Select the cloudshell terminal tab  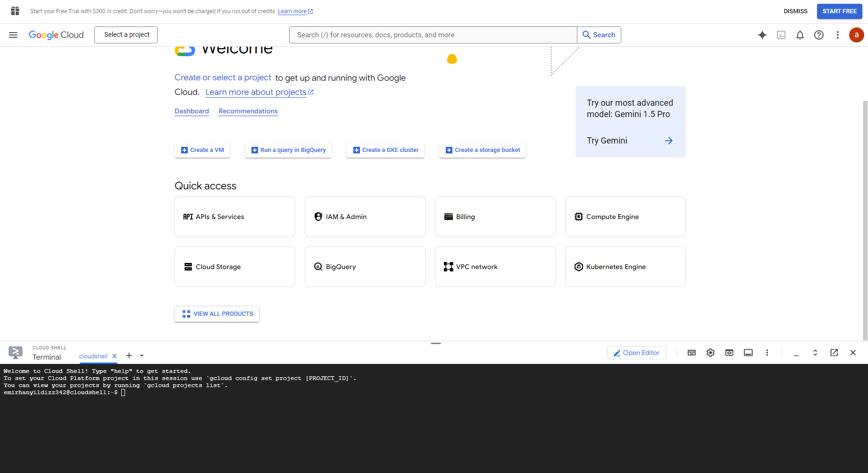(x=93, y=356)
